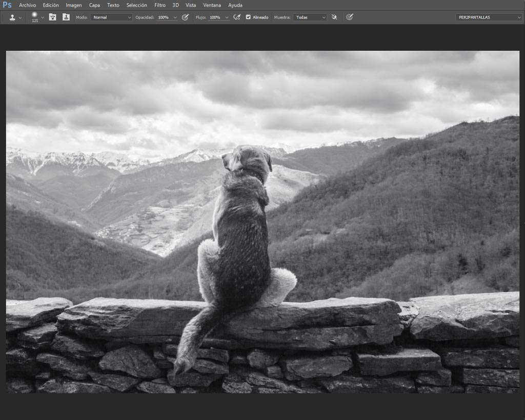Toggle ignore adjustment layers when cloning icon

pyautogui.click(x=334, y=17)
